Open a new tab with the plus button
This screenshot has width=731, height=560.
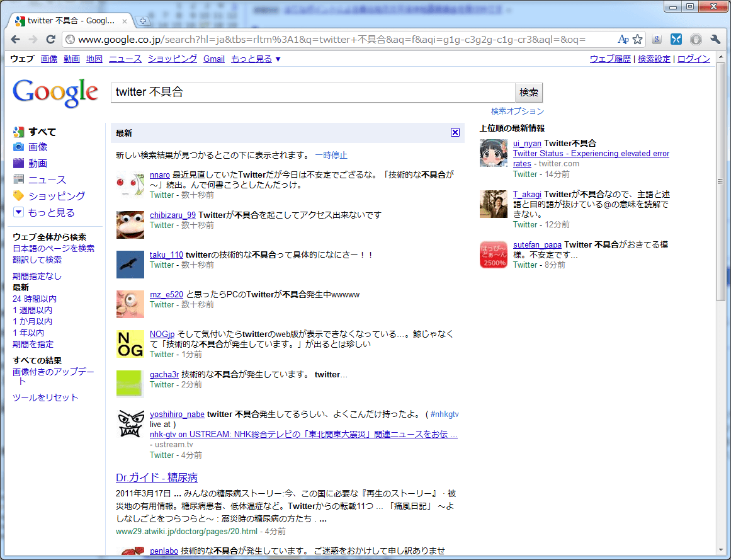click(x=142, y=21)
